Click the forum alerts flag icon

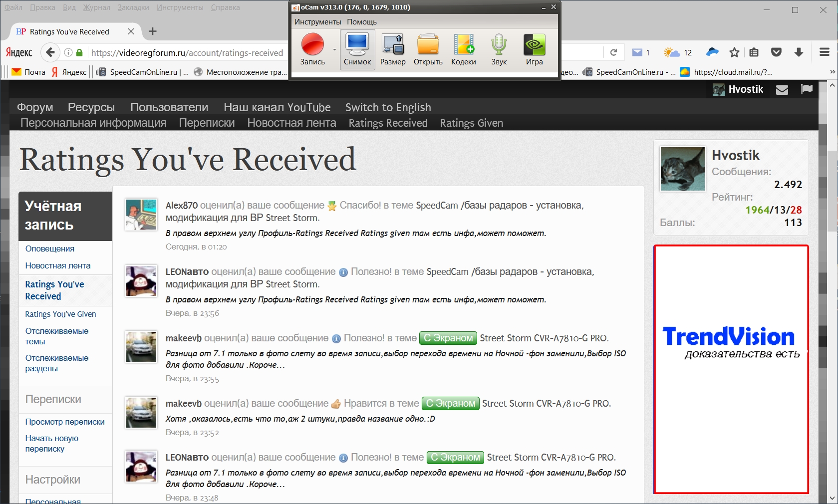(x=807, y=89)
